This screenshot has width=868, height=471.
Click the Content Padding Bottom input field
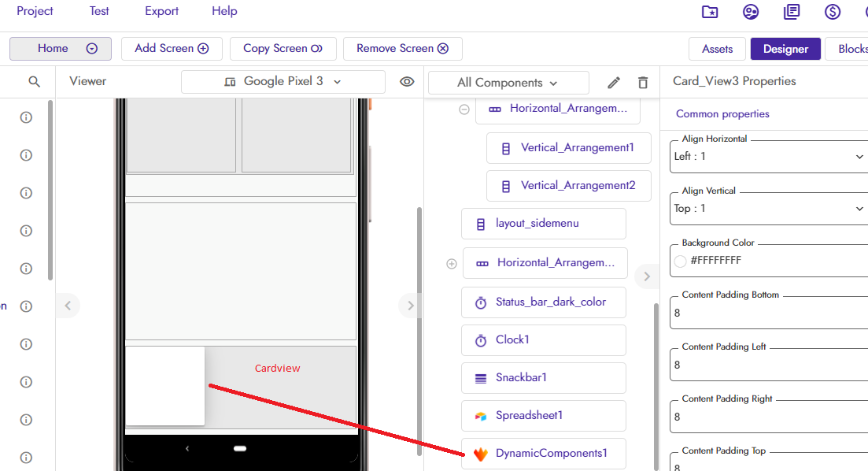768,313
